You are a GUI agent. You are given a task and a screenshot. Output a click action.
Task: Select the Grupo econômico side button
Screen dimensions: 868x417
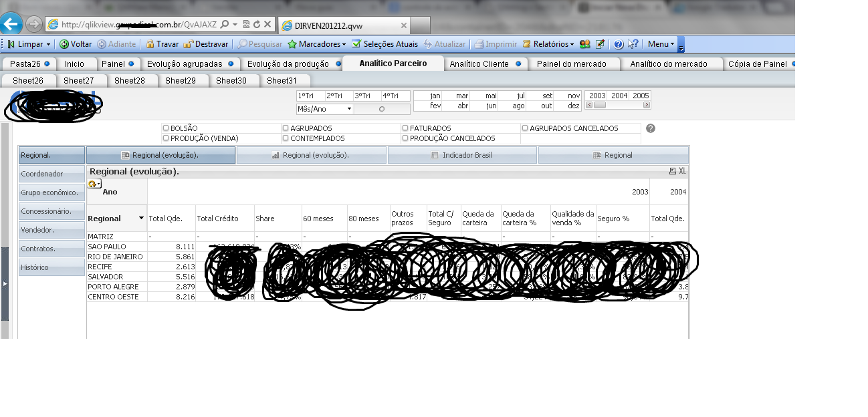point(51,192)
